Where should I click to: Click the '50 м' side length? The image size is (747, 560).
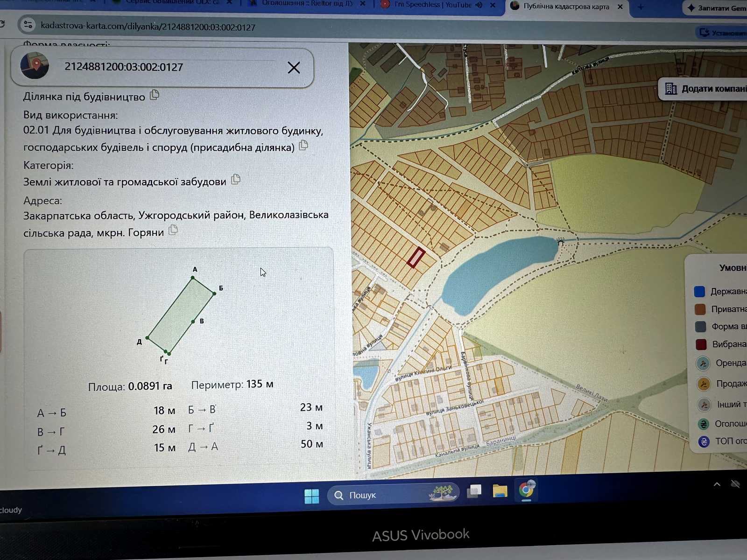[x=312, y=444]
